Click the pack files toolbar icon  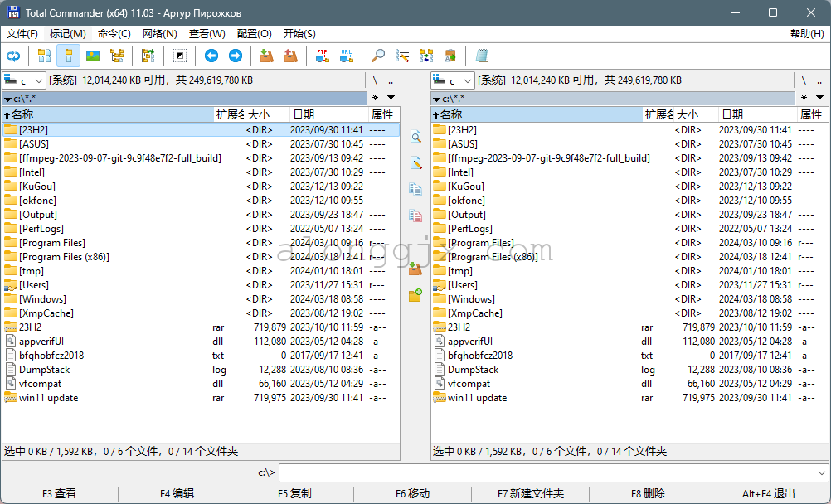click(x=266, y=56)
